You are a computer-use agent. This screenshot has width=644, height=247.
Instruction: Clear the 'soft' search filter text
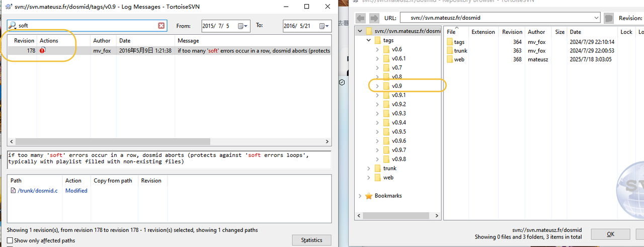(162, 26)
